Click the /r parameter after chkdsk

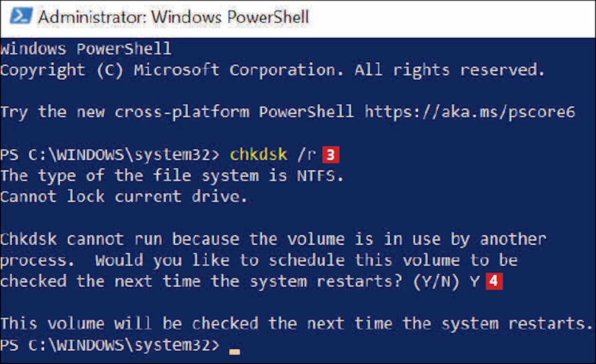click(x=306, y=154)
